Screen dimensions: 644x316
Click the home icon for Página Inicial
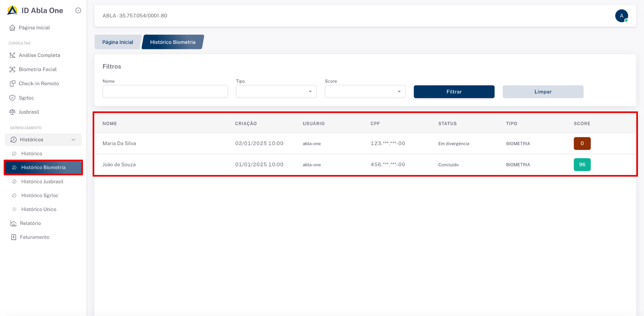point(12,28)
